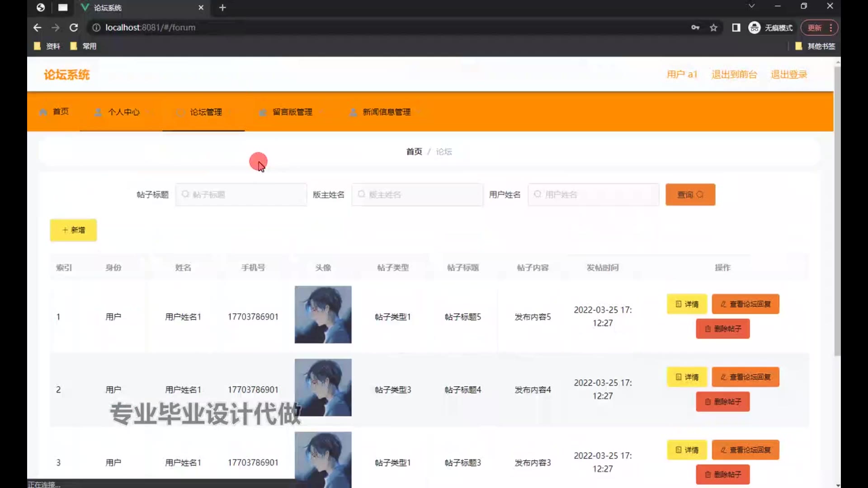Image resolution: width=868 pixels, height=488 pixels.
Task: Click 删除帖子 for the second post row
Action: pos(722,402)
